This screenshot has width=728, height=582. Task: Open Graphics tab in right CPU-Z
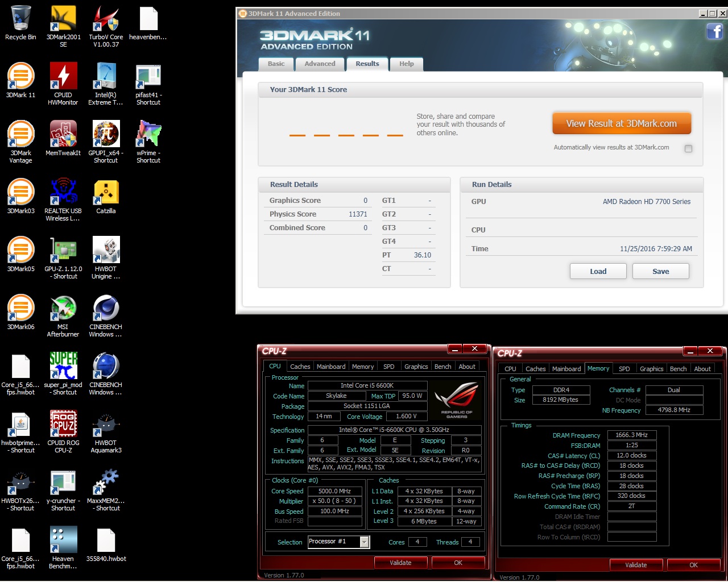point(651,369)
